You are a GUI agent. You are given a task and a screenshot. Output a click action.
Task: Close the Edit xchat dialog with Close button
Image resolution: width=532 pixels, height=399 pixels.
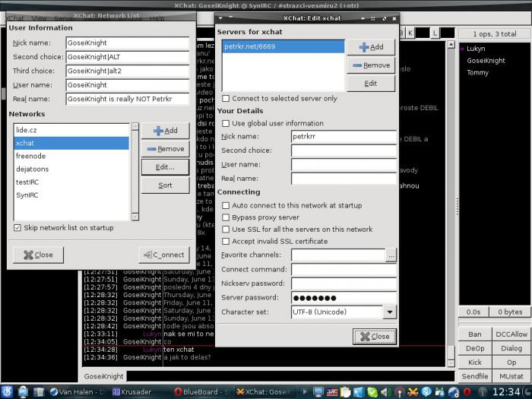click(x=375, y=337)
